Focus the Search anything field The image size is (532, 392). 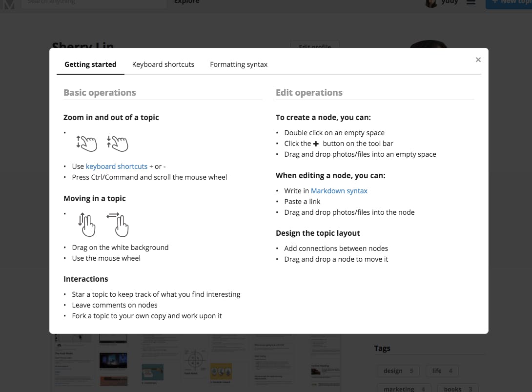pos(94,3)
